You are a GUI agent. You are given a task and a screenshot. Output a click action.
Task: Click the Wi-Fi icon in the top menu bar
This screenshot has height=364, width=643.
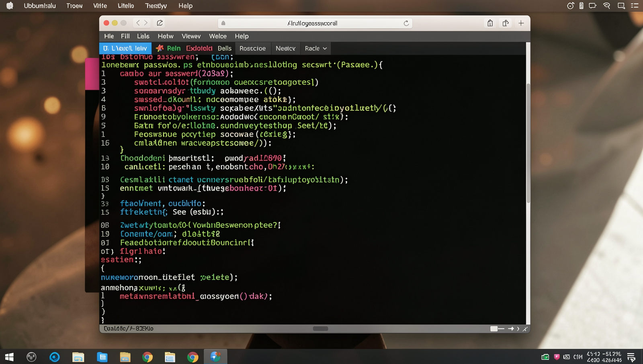607,6
